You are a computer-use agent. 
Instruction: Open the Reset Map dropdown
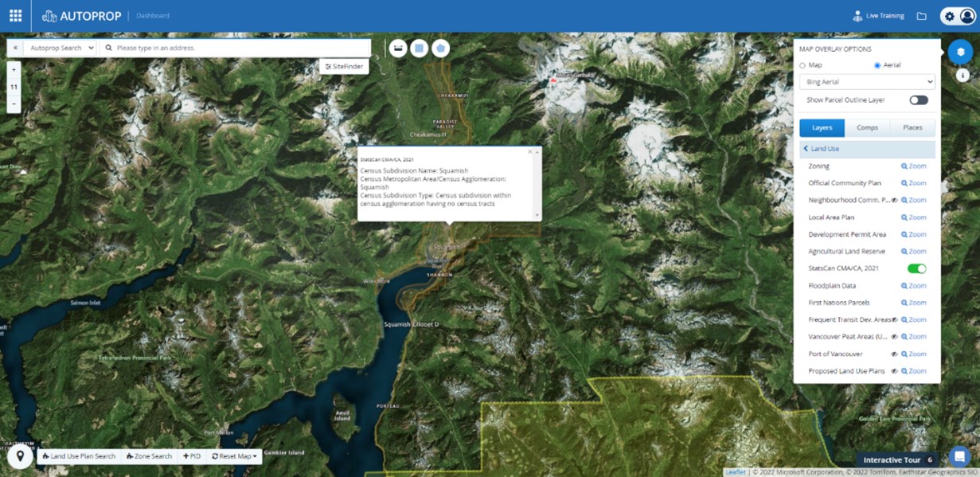234,456
